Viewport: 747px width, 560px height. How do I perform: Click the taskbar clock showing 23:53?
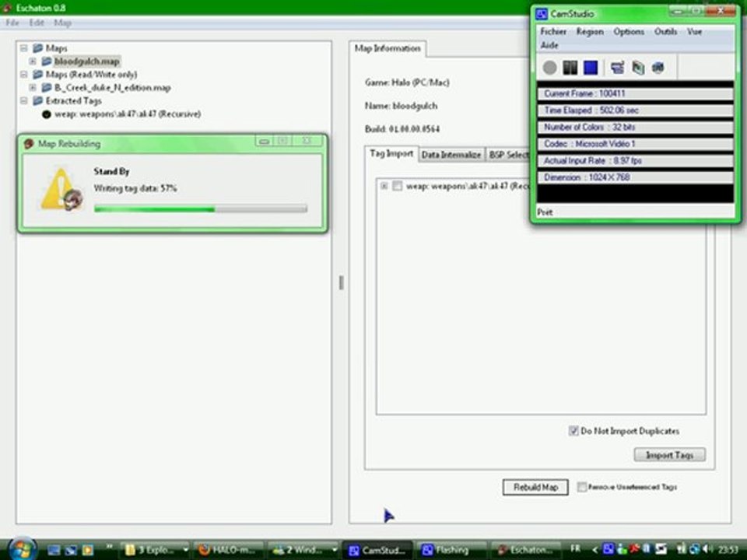[728, 549]
